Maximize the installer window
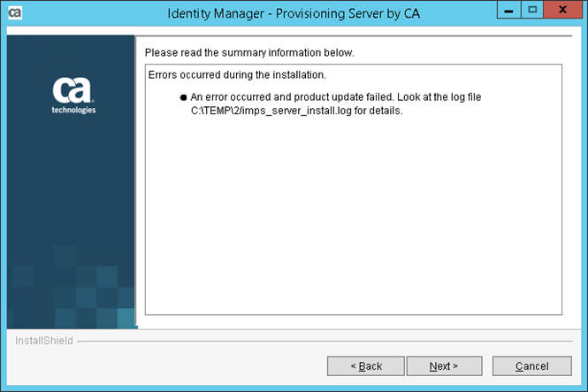 click(x=532, y=12)
